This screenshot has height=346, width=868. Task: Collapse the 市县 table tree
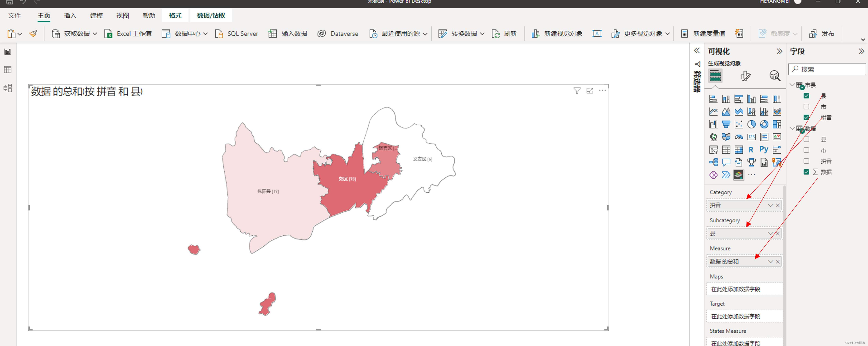[792, 85]
